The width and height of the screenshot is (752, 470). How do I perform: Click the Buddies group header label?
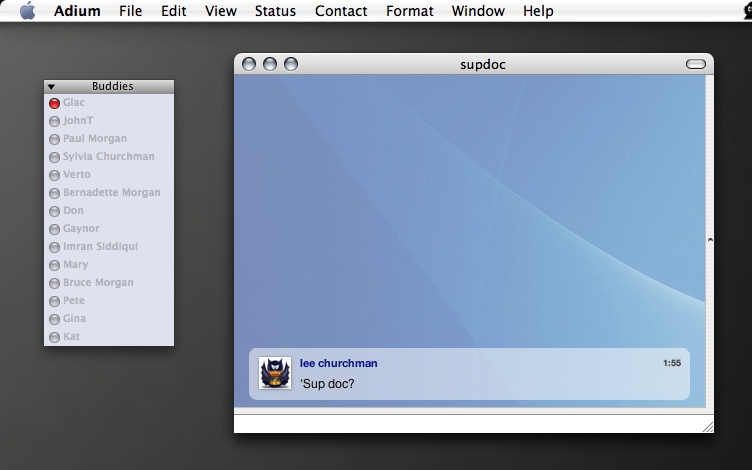[x=113, y=86]
